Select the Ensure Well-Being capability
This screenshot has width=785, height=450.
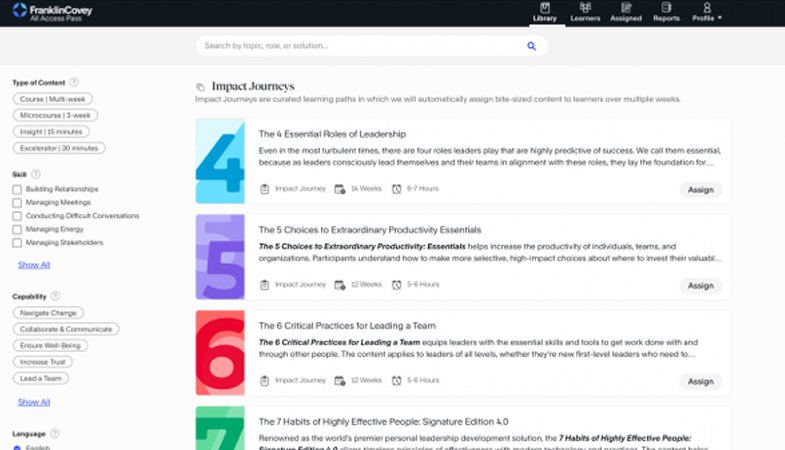[x=50, y=345]
